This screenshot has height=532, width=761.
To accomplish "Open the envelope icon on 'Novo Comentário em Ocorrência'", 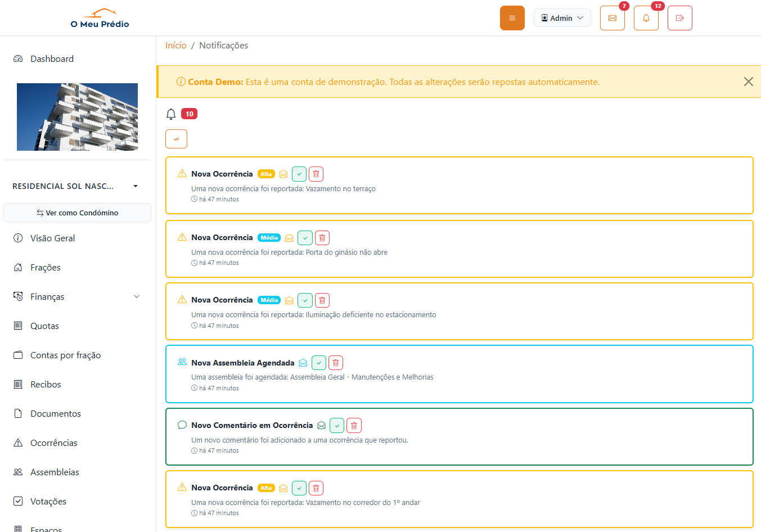I will click(321, 425).
